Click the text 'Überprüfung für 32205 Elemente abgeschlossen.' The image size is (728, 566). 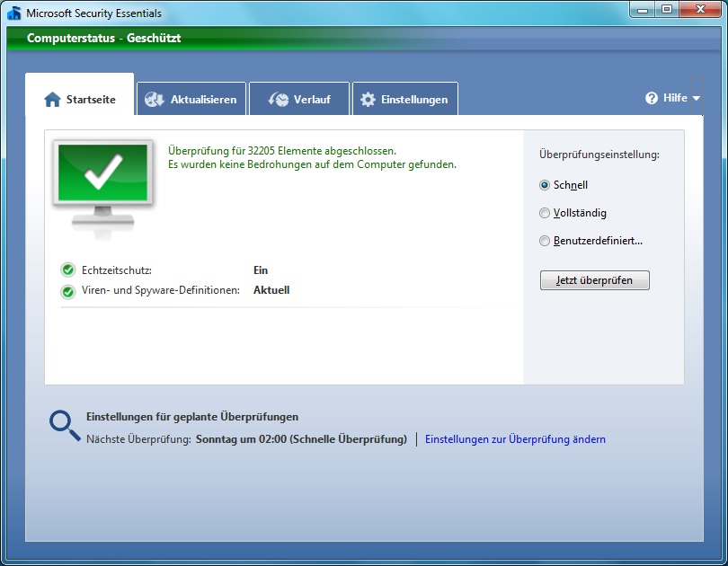(282, 151)
